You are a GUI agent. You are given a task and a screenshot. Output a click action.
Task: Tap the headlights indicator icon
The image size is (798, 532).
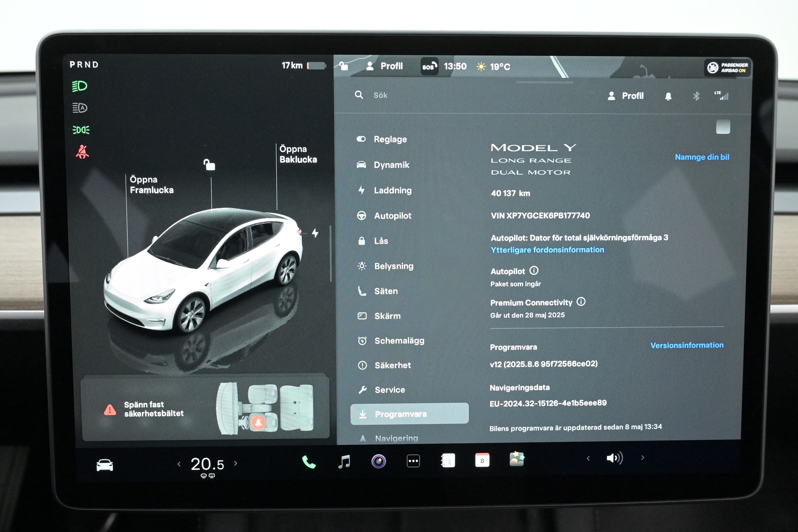pos(80,86)
